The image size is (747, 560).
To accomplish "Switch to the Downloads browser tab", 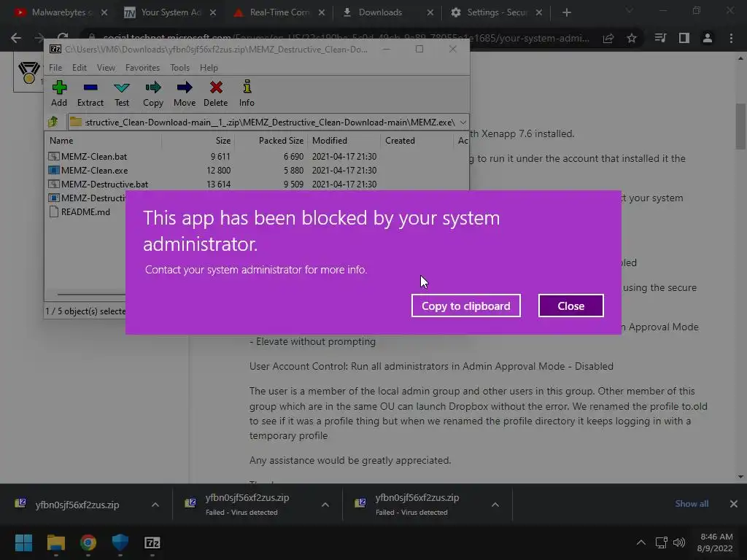I will pos(380,12).
